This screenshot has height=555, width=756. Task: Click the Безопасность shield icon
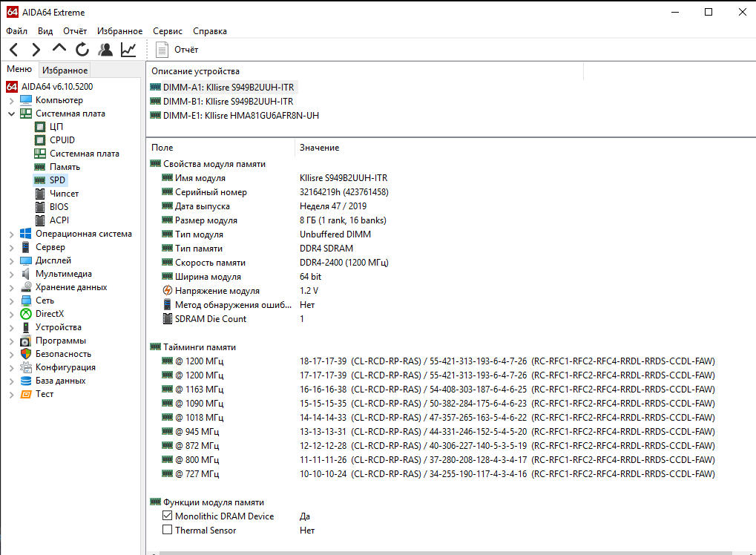point(25,354)
